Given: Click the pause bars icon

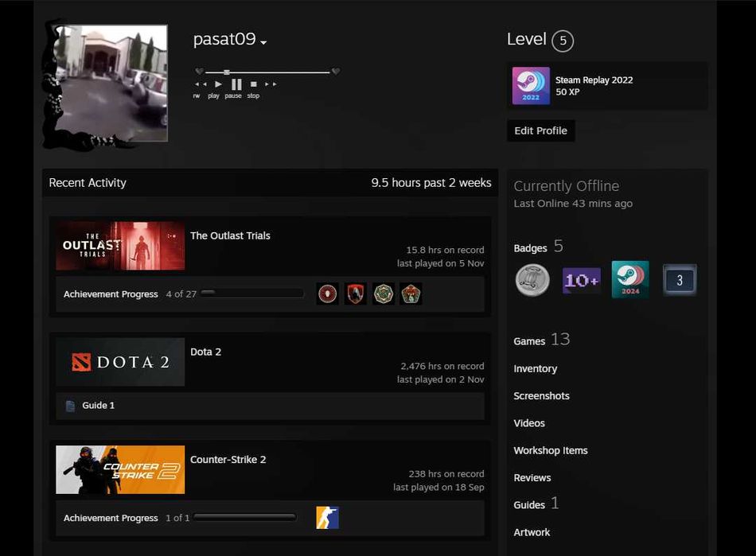Looking at the screenshot, I should point(236,85).
